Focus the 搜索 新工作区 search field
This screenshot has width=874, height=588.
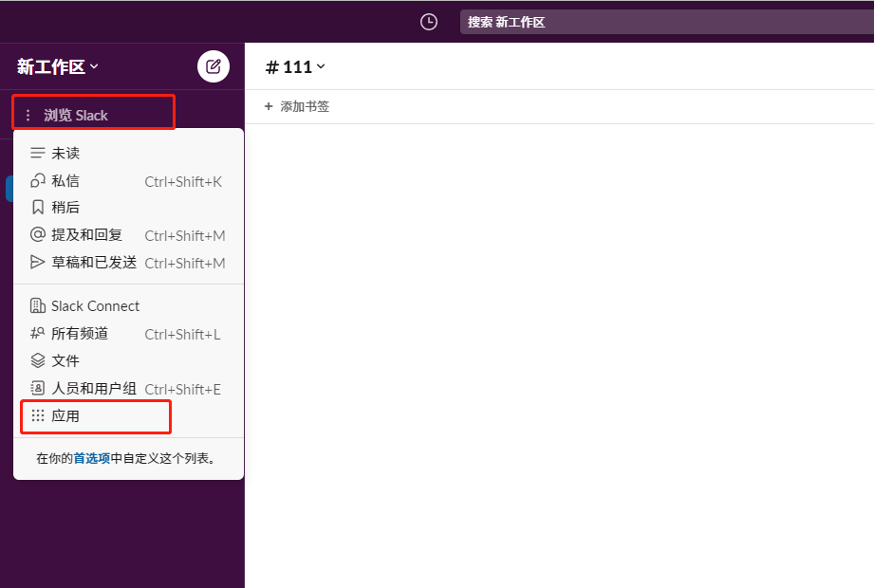click(x=666, y=22)
